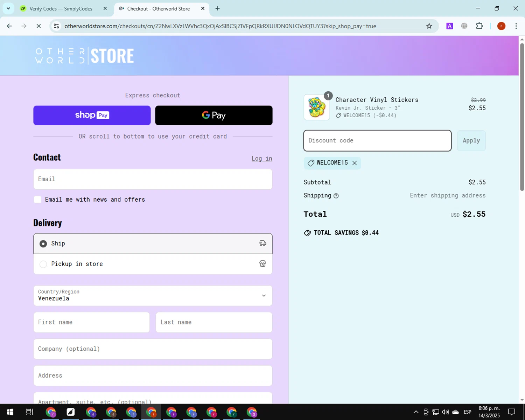Stop loading the page

tap(38, 26)
